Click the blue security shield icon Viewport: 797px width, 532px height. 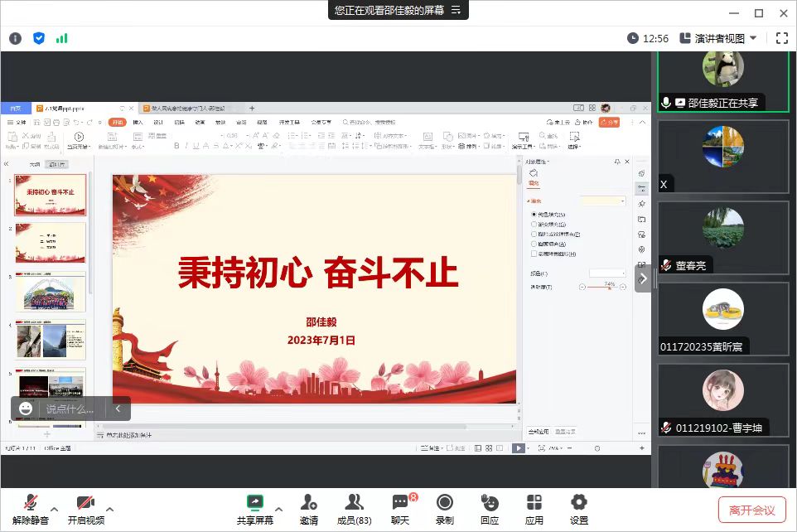pos(38,38)
